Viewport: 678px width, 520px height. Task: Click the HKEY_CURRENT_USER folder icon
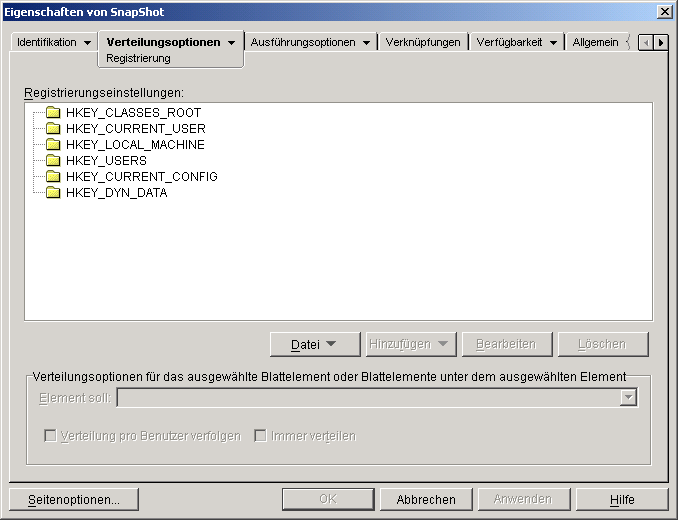pos(53,129)
